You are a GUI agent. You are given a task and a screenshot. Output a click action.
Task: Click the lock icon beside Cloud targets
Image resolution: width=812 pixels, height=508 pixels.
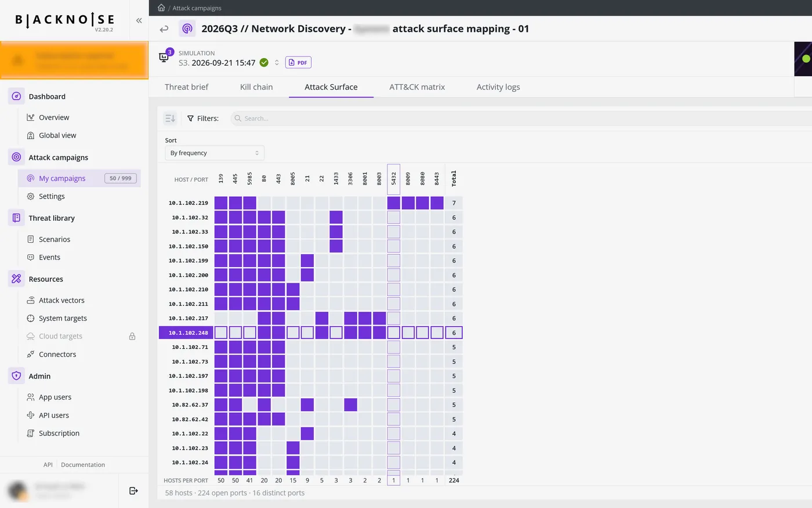[132, 336]
